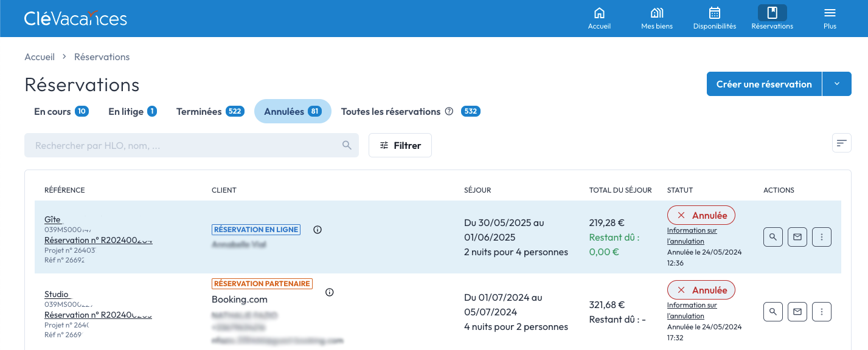Open cancellation information link for Studio
Screen dimensions: 868x350
point(692,311)
